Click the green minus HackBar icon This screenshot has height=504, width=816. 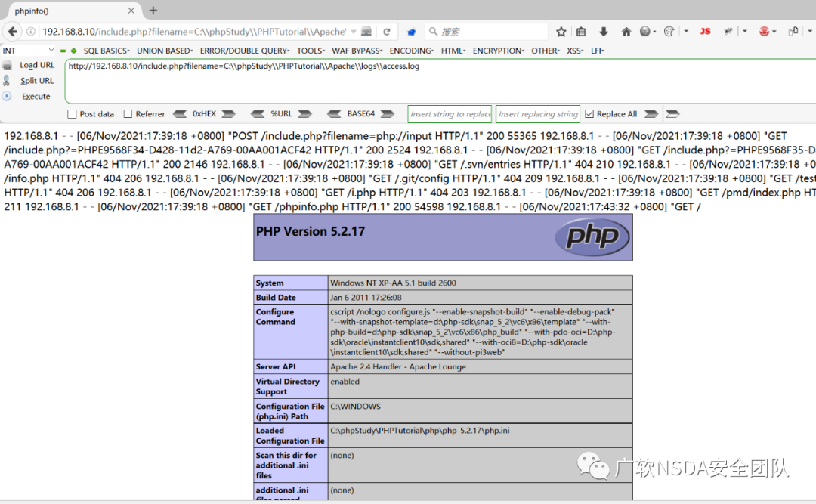pyautogui.click(x=63, y=51)
